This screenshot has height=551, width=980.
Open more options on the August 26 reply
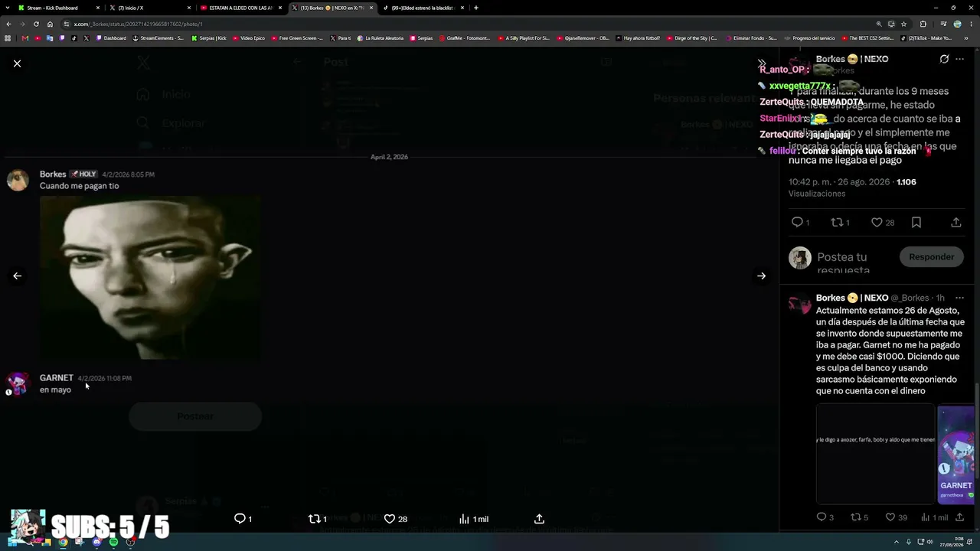[959, 298]
